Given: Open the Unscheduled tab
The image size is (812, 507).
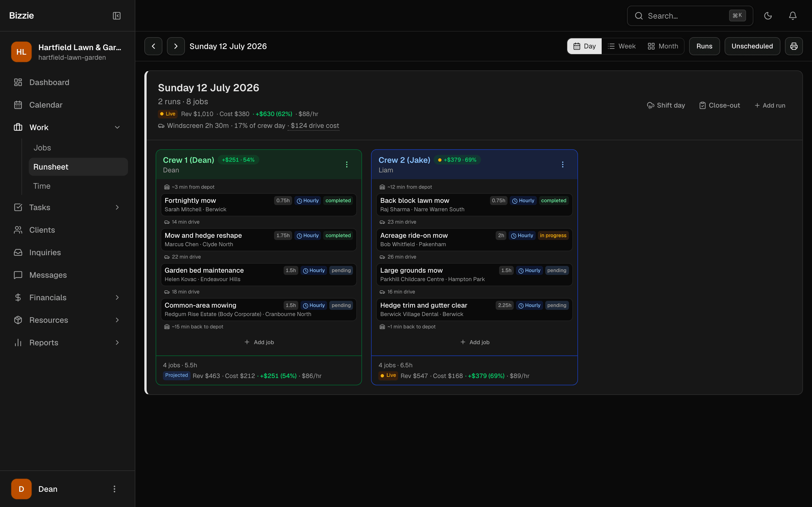Looking at the screenshot, I should pyautogui.click(x=752, y=46).
